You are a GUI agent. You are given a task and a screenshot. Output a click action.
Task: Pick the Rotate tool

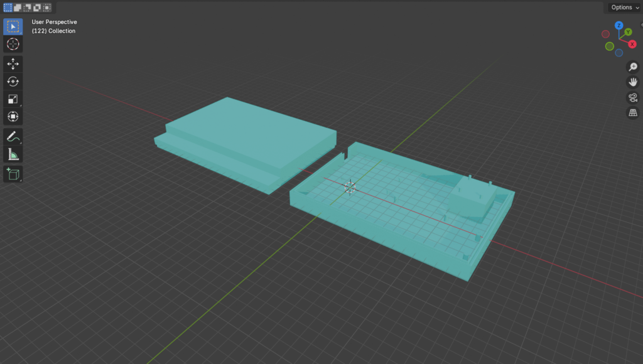point(13,82)
